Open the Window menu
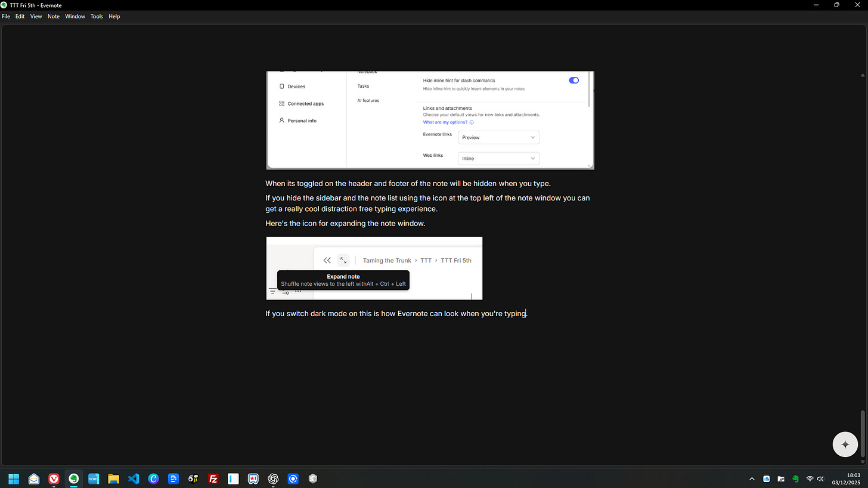Screen dimensions: 868x488 [x=75, y=16]
